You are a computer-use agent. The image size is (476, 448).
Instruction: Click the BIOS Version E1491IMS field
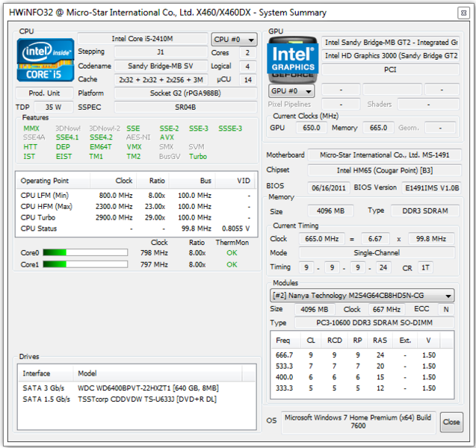(x=431, y=188)
